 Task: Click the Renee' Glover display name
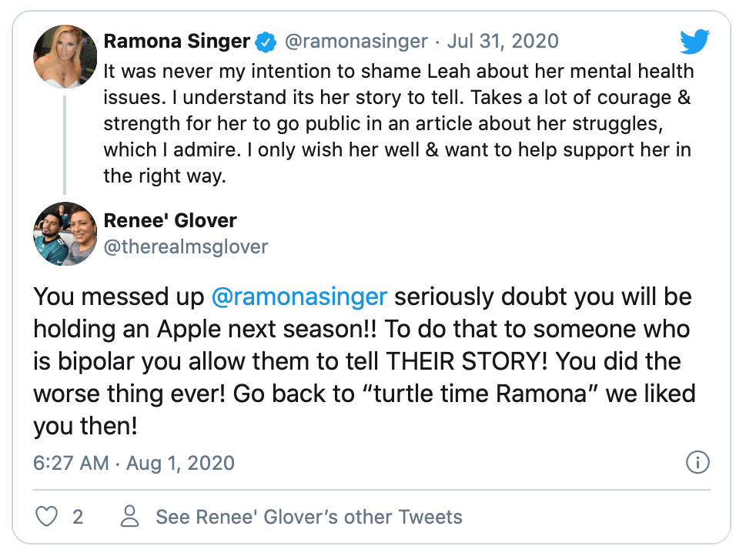(x=170, y=220)
